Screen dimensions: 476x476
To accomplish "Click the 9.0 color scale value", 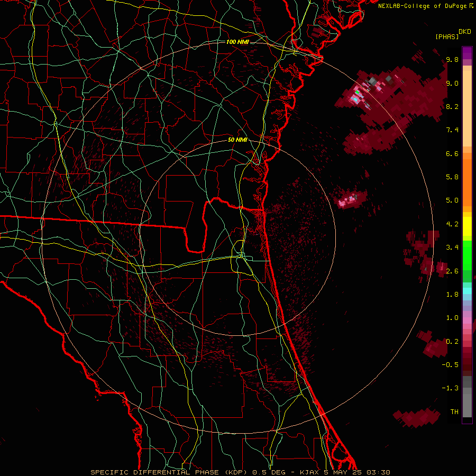I will [x=452, y=84].
